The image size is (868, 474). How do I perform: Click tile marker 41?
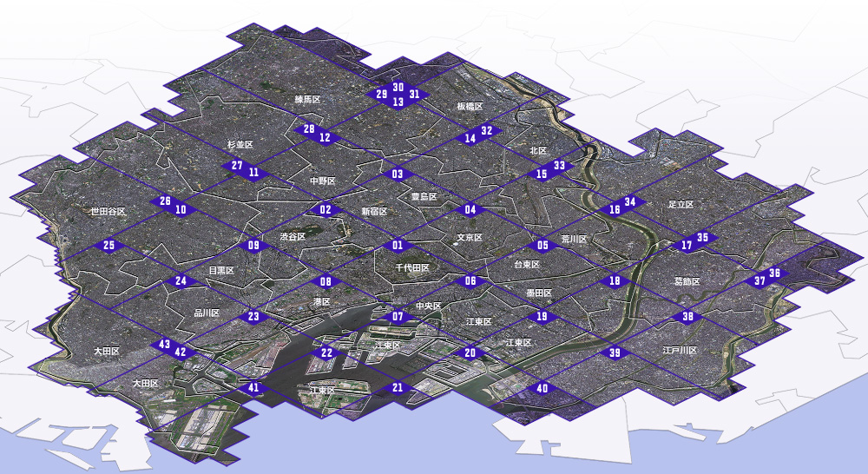tap(253, 387)
